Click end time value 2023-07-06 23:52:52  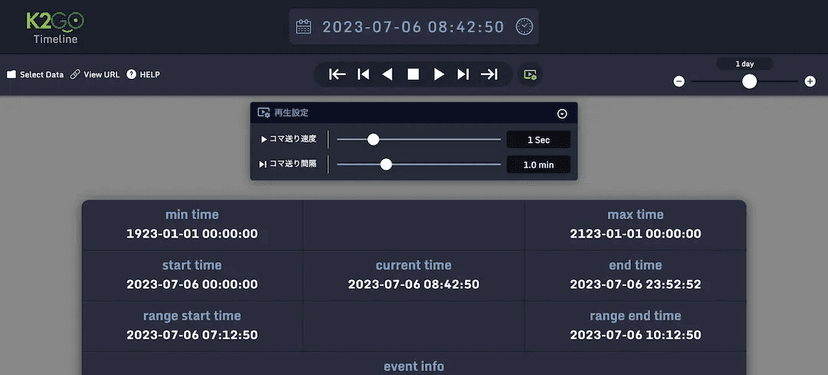(x=636, y=284)
